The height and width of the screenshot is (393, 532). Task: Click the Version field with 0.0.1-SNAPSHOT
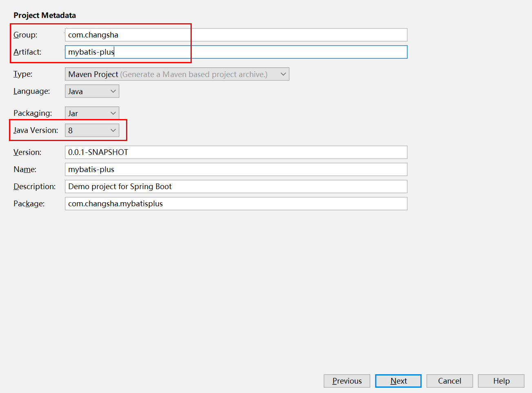[236, 152]
